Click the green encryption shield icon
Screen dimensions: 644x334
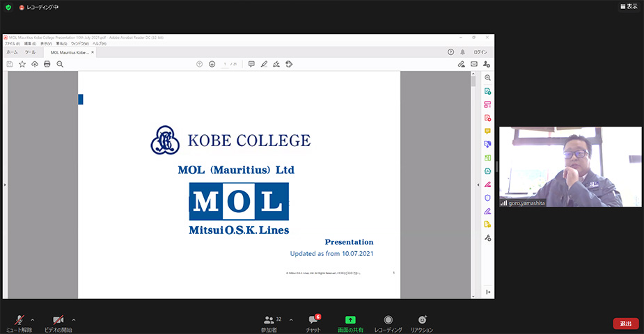(8, 8)
